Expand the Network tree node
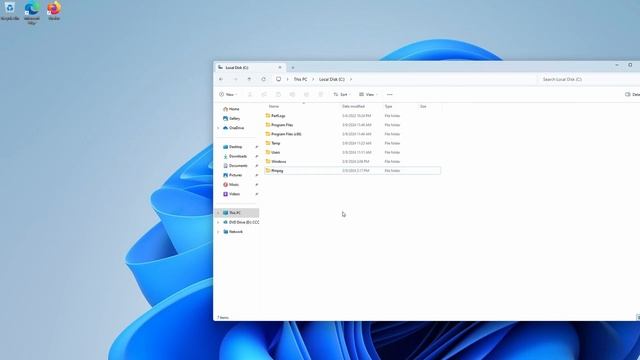This screenshot has width=640, height=360. (218, 232)
